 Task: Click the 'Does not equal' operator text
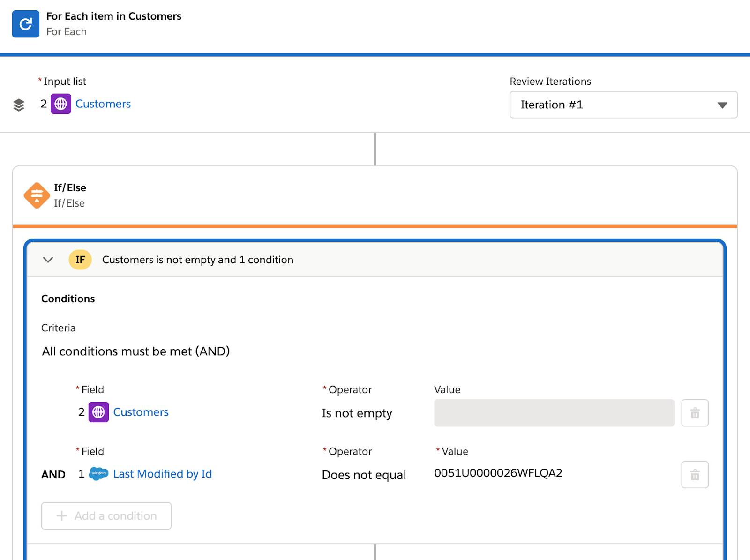[x=364, y=475]
